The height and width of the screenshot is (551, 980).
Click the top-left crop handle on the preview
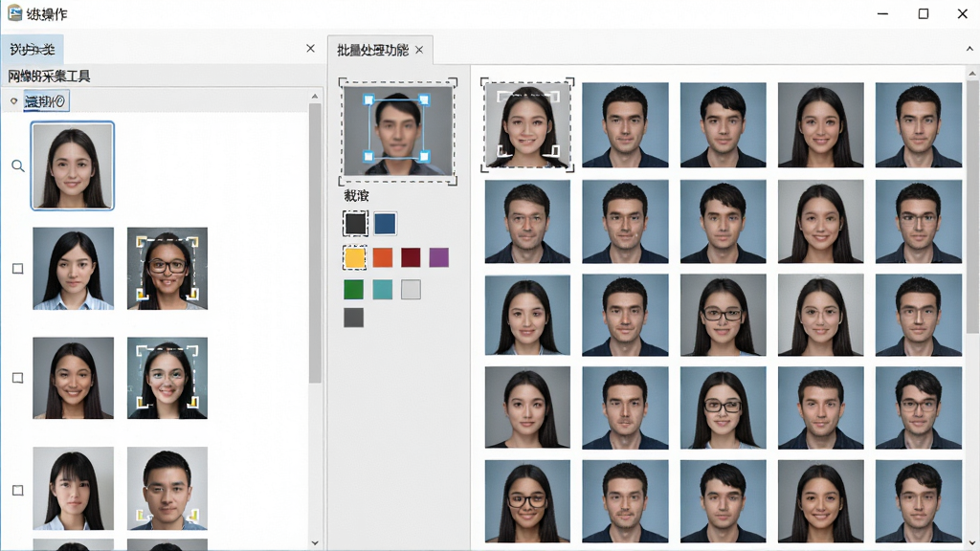[368, 99]
